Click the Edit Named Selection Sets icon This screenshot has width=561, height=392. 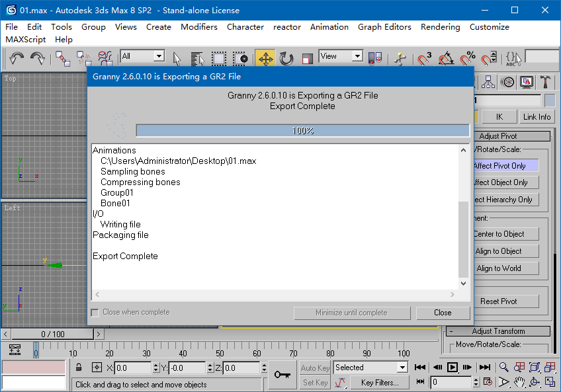(x=513, y=58)
